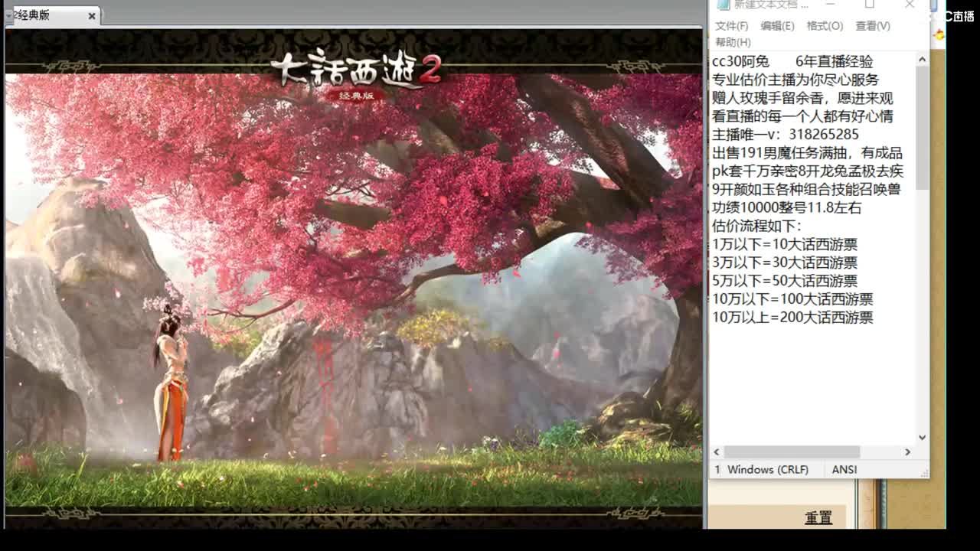Click the line '功绩10000整号11.8左右'

(787, 207)
